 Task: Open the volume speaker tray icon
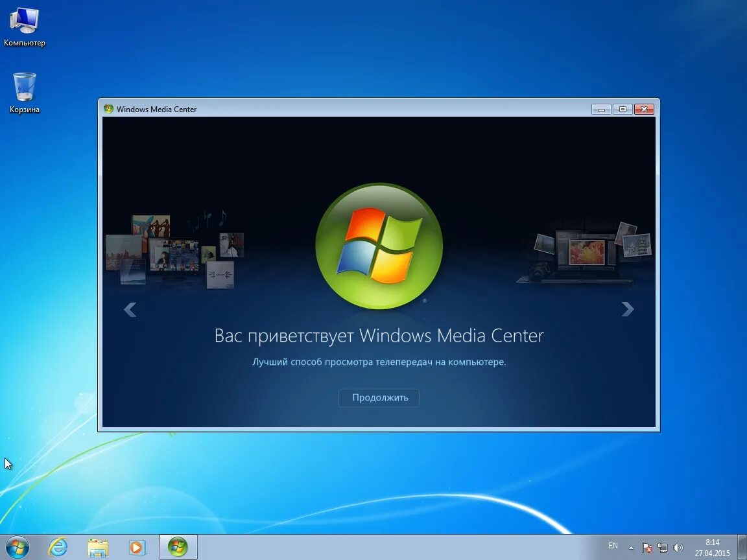[x=678, y=548]
